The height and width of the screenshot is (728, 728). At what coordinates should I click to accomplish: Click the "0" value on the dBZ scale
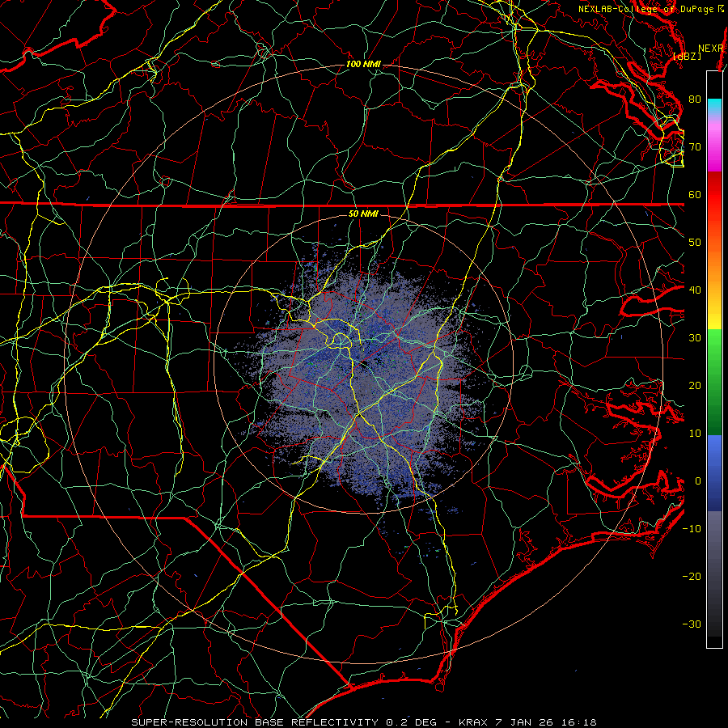click(x=697, y=481)
